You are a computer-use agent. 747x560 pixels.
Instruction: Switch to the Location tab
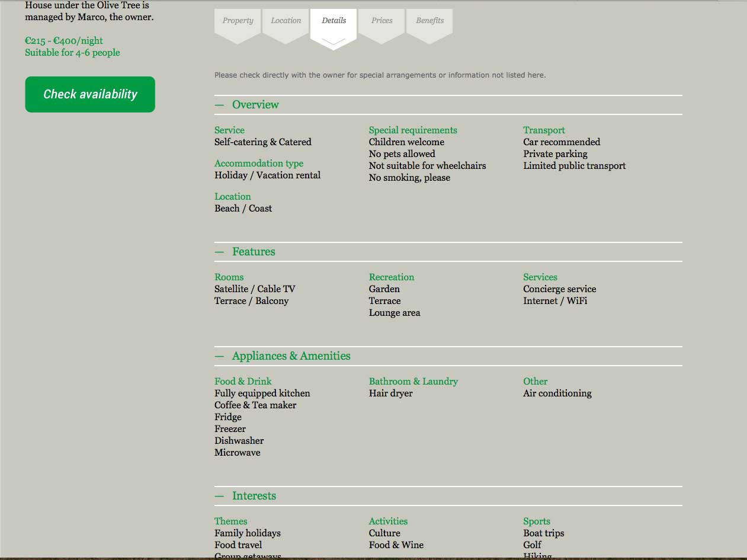(x=286, y=21)
